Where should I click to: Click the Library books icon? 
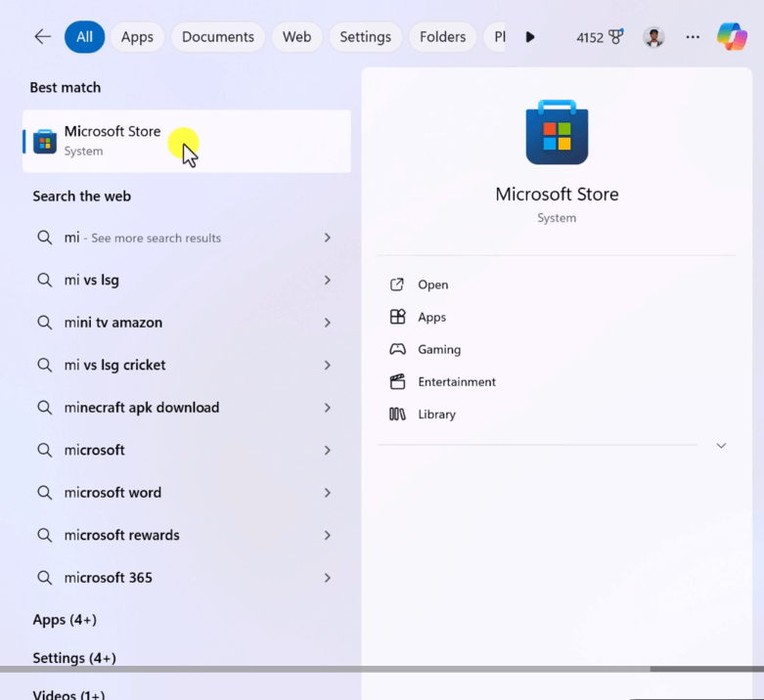pyautogui.click(x=397, y=415)
